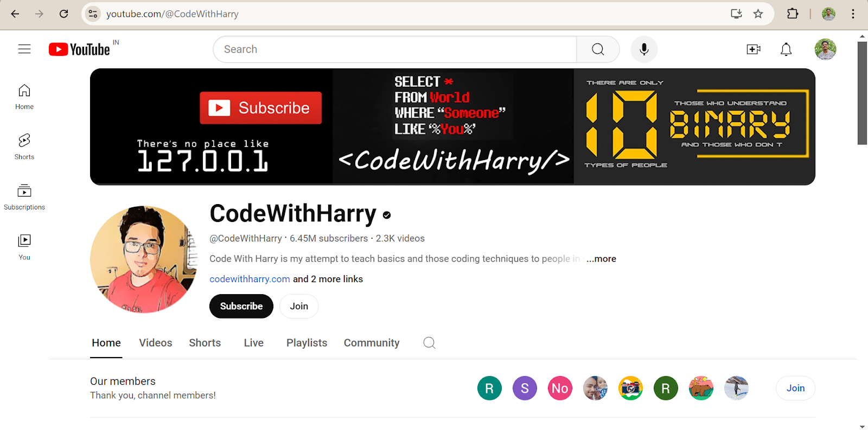Install app icon in address bar
This screenshot has height=432, width=868.
[736, 14]
